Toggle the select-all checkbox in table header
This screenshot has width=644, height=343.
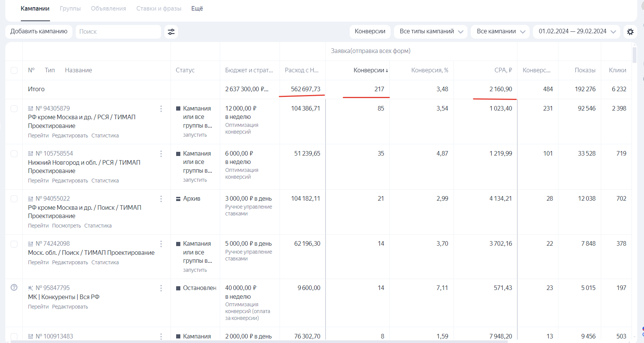14,70
